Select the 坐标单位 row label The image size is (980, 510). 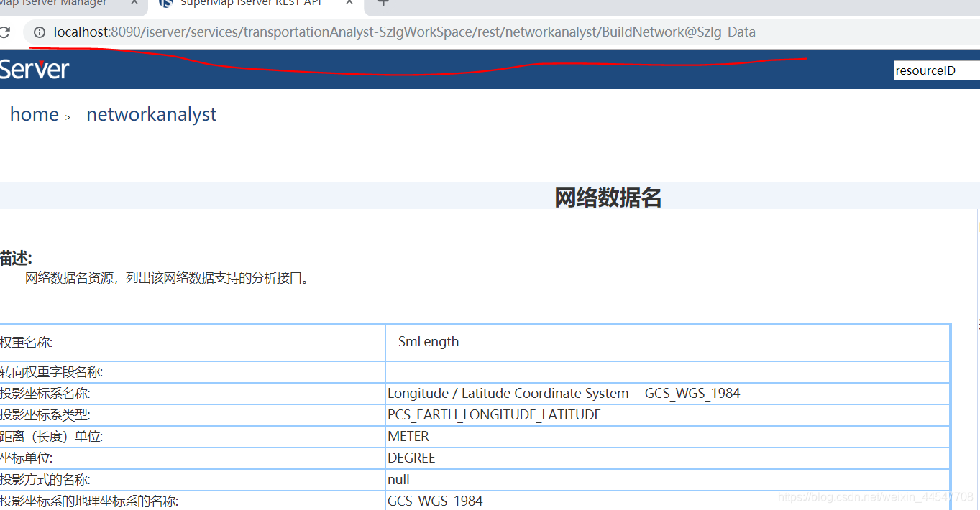coord(26,458)
